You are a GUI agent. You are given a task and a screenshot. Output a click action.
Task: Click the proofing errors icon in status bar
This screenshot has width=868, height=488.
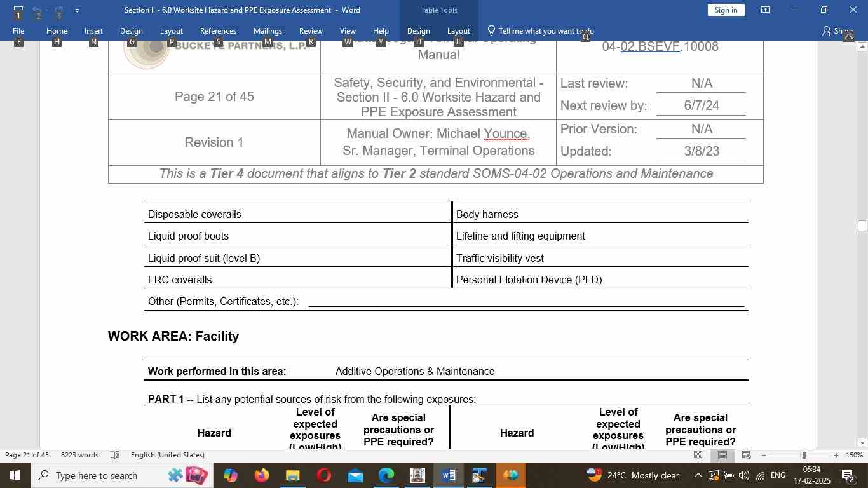(x=115, y=455)
